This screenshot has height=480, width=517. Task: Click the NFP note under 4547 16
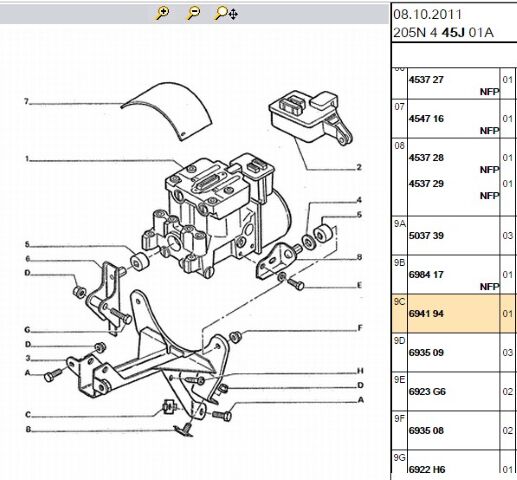pos(489,131)
